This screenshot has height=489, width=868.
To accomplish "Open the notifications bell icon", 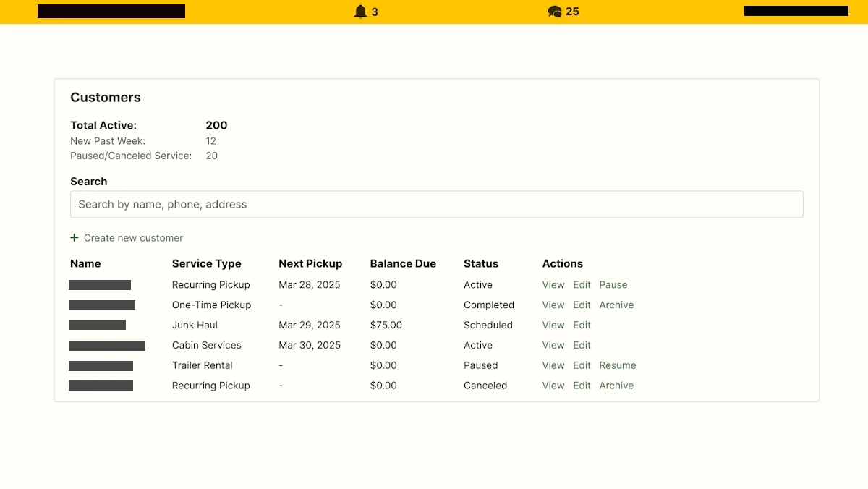I will click(x=360, y=12).
